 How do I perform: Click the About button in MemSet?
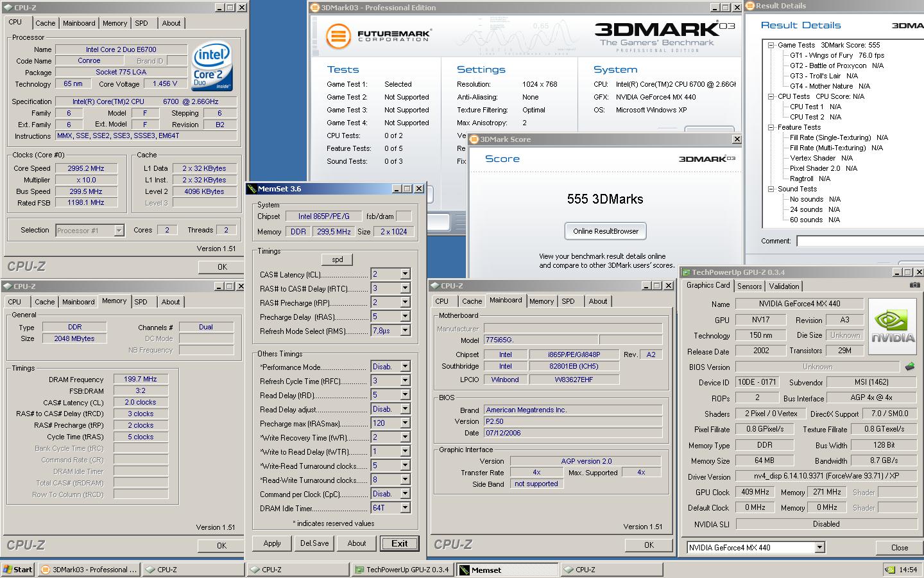click(357, 543)
